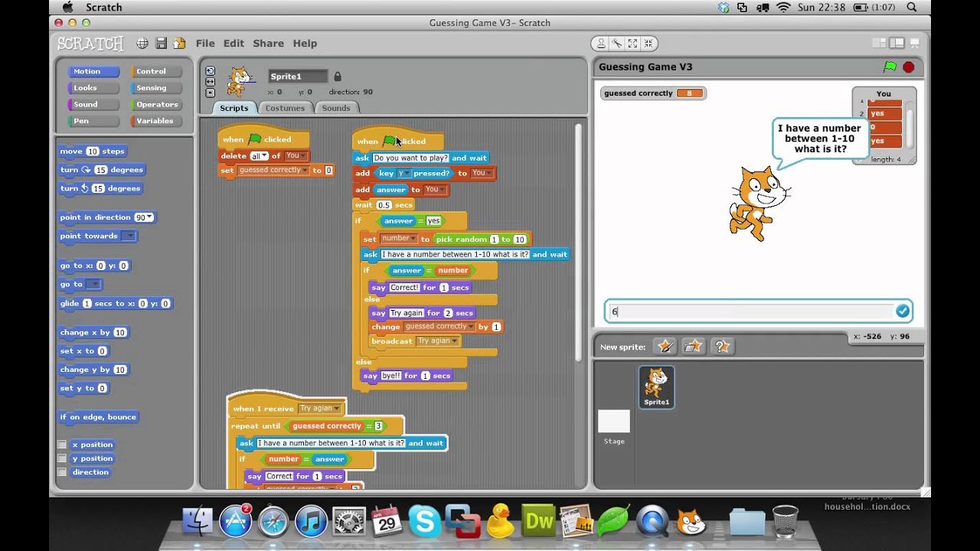Select the Sensing block category
The image size is (980, 551).
point(155,88)
